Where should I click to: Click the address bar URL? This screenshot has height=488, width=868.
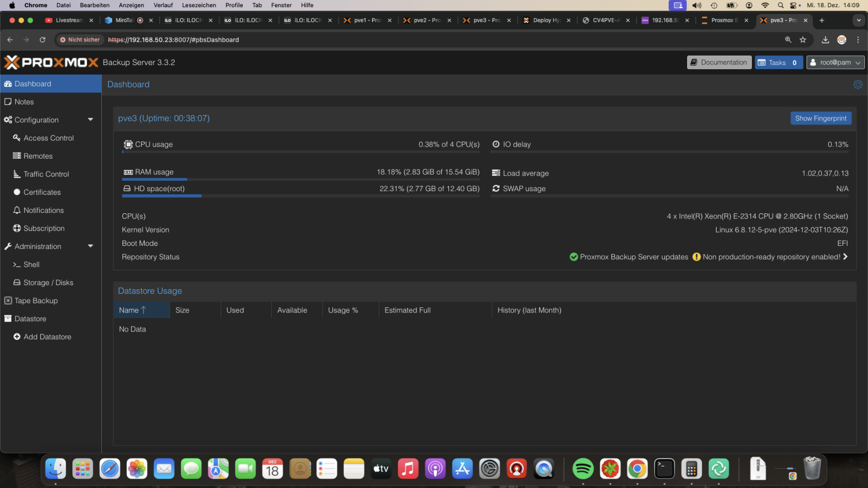coord(174,40)
